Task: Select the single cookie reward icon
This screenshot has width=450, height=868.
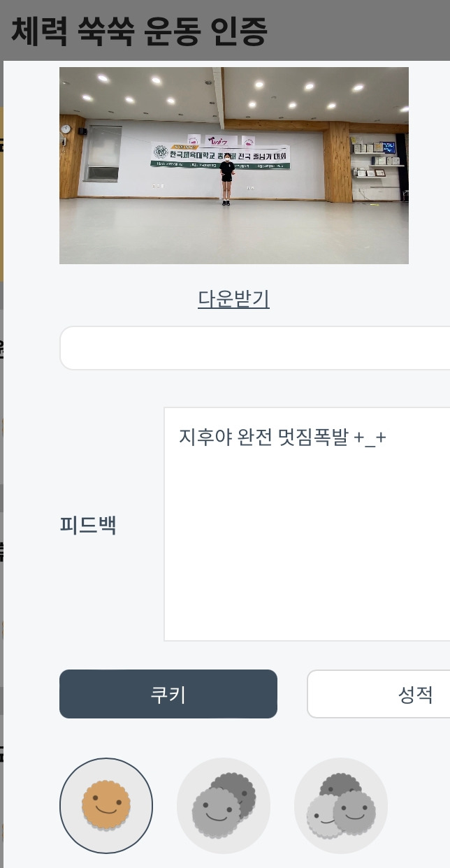Action: tap(106, 805)
